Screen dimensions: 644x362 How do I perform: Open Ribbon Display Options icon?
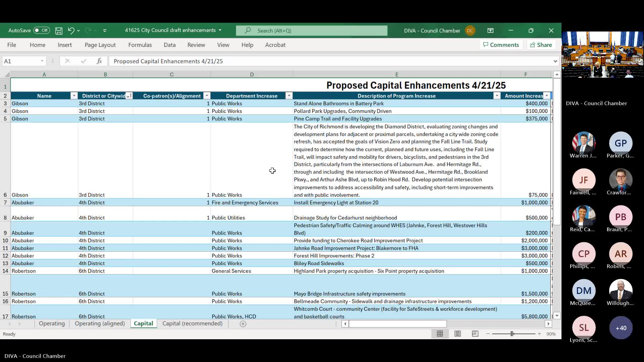tap(490, 31)
